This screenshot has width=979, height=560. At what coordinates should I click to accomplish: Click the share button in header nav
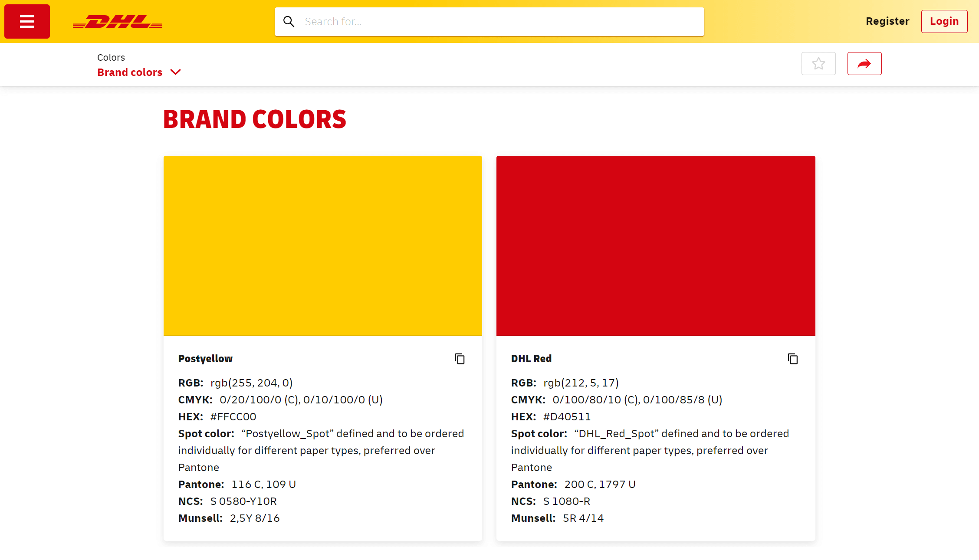tap(864, 63)
